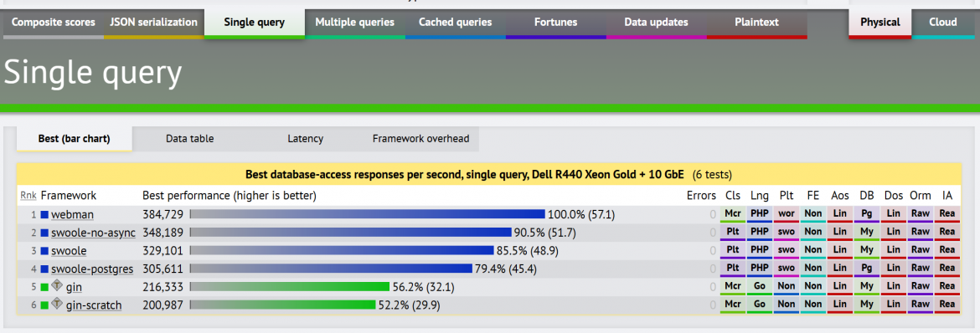
Task: Click the T badge icon beside gin-scratch
Action: [57, 305]
